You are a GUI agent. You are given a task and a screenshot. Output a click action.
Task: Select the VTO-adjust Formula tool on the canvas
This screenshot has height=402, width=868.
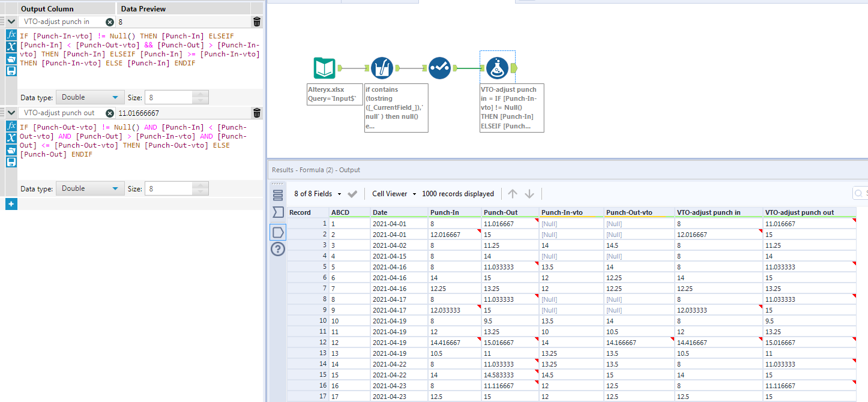pos(498,68)
